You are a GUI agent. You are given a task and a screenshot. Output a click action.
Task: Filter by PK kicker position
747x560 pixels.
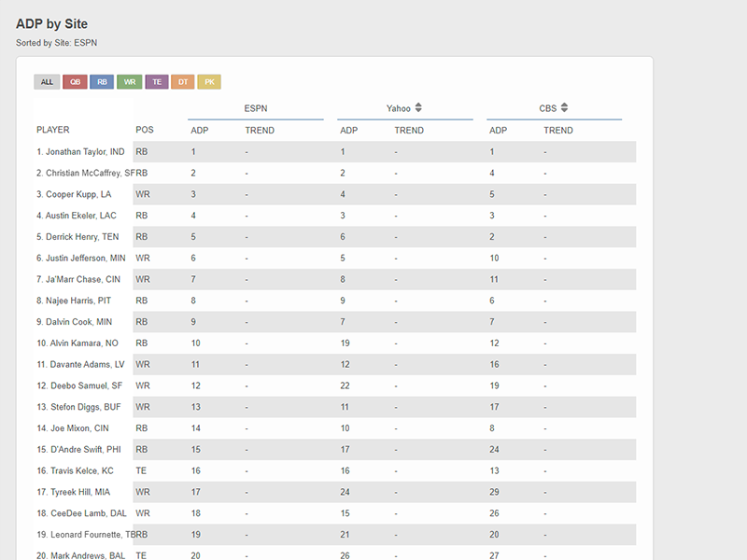point(209,82)
